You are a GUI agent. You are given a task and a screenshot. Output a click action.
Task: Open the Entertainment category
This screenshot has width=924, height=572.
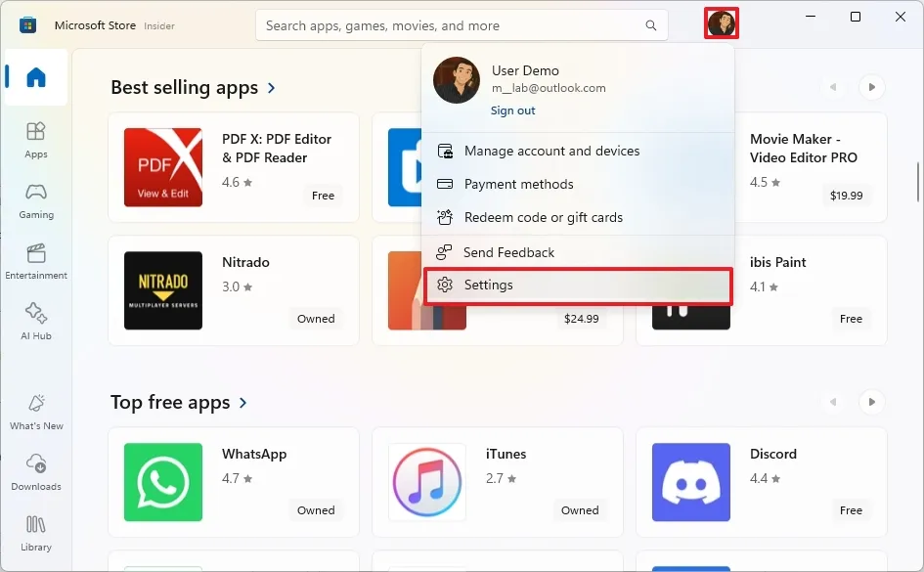[36, 260]
